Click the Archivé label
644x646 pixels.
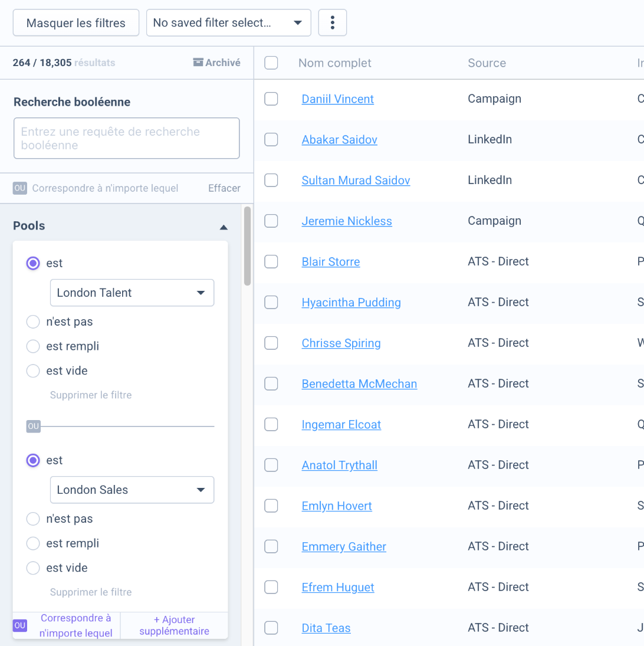(223, 63)
